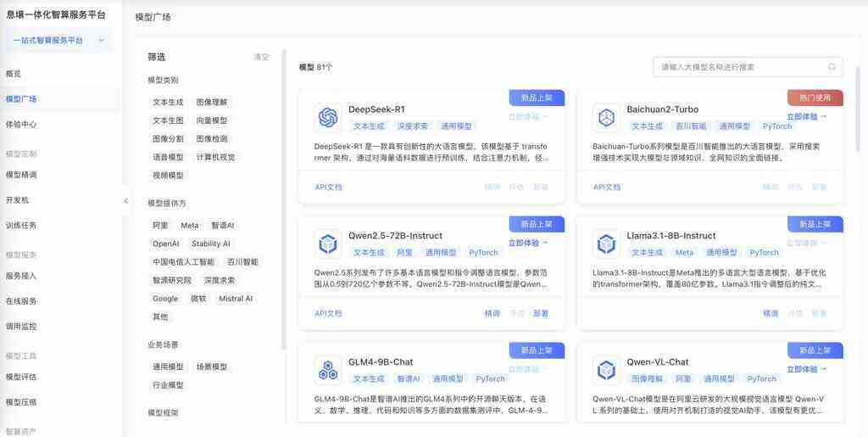
Task: Click the GLM4-9B-Chat model logo icon
Action: pyautogui.click(x=328, y=370)
